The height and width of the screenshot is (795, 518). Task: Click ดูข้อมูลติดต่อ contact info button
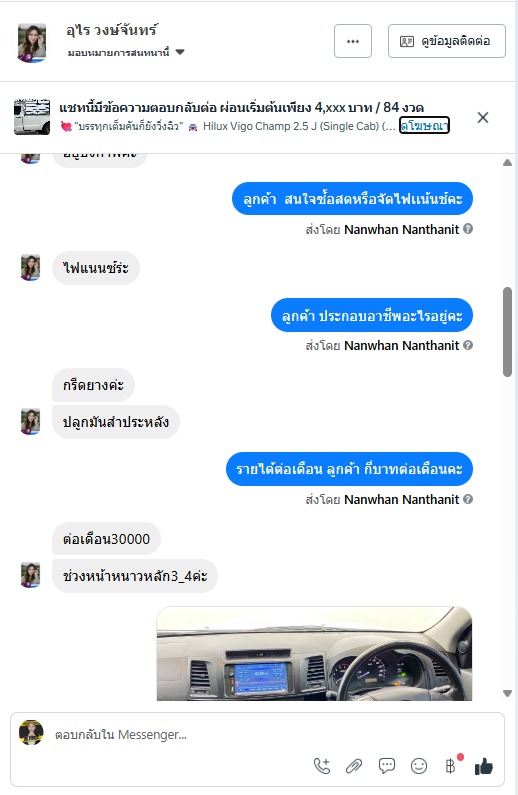447,41
